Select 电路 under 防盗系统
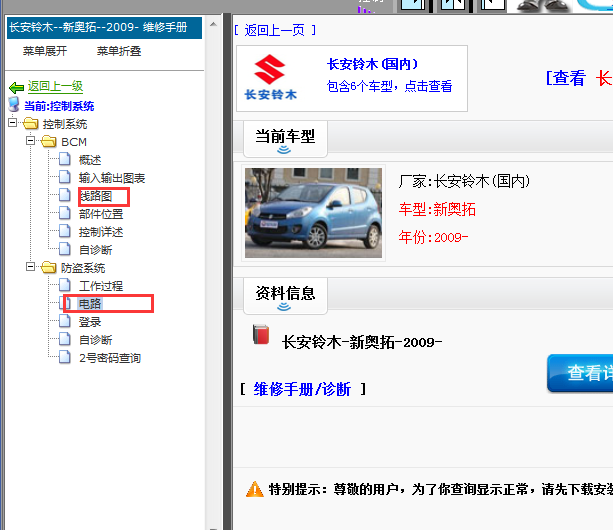 pos(90,304)
